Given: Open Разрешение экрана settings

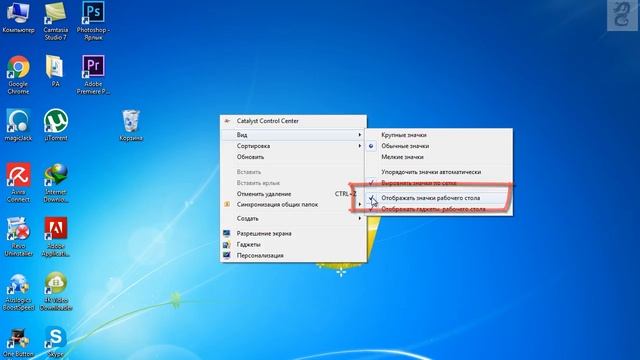Looking at the screenshot, I should (x=293, y=233).
